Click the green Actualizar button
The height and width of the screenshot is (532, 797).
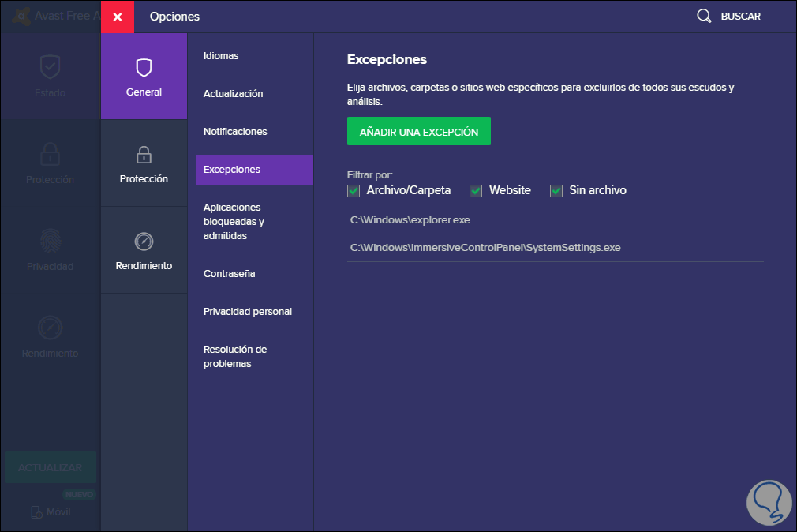click(51, 467)
